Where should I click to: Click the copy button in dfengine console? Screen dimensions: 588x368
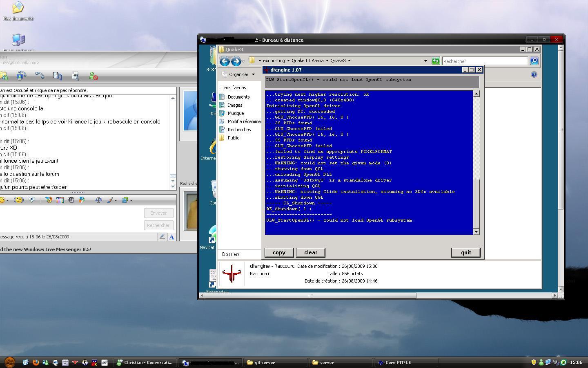[279, 252]
